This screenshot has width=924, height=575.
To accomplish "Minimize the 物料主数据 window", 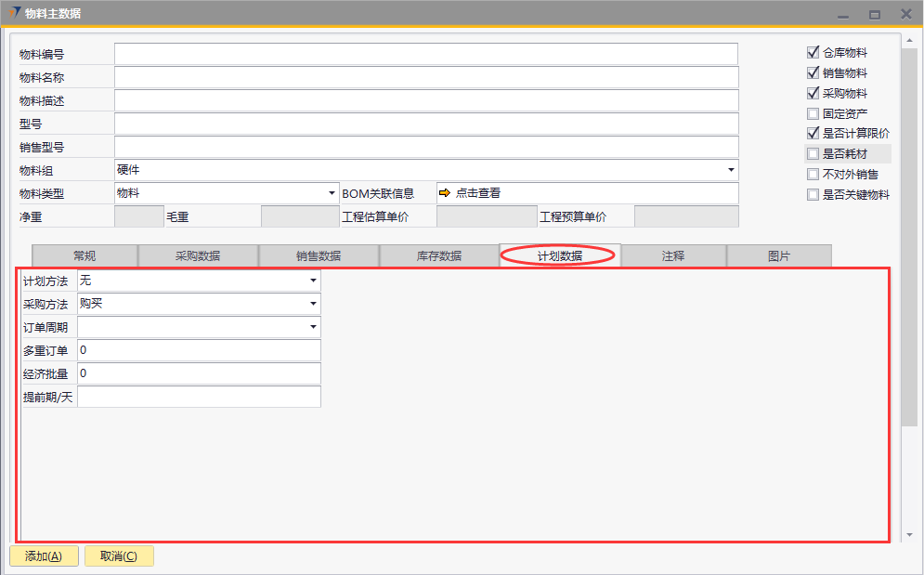I will [843, 15].
